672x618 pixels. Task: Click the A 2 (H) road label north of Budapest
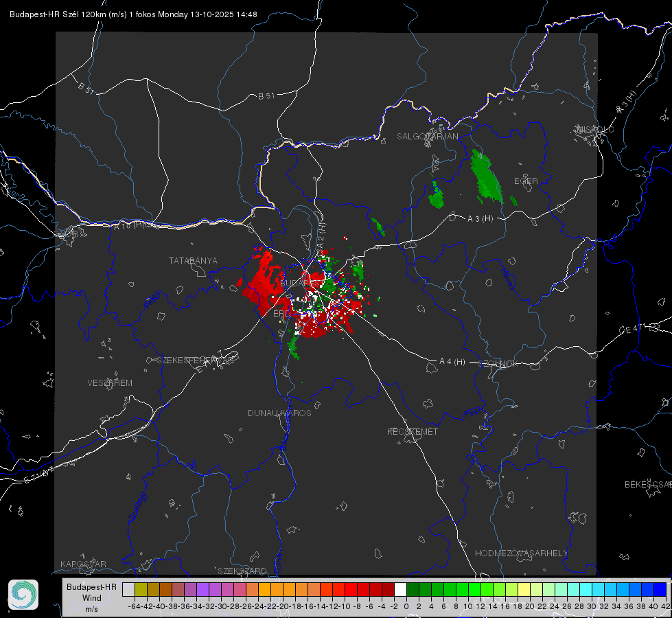(x=321, y=236)
